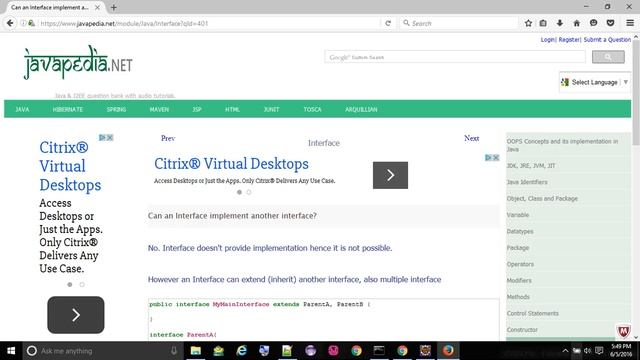This screenshot has height=360, width=640.
Task: Launch Internet Explorer from taskbar
Action: pyautogui.click(x=242, y=351)
